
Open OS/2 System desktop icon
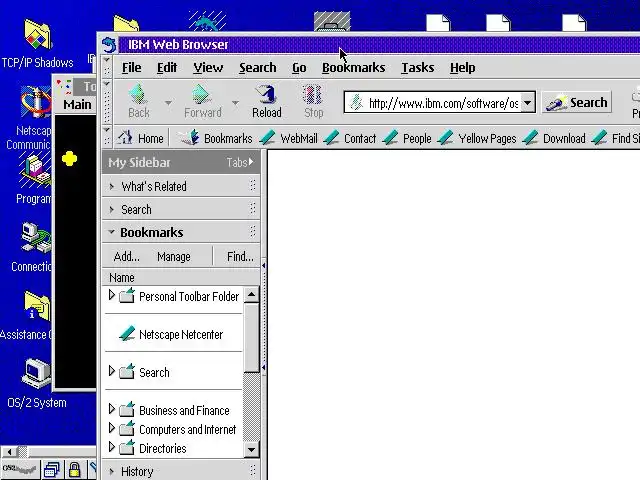tap(37, 384)
